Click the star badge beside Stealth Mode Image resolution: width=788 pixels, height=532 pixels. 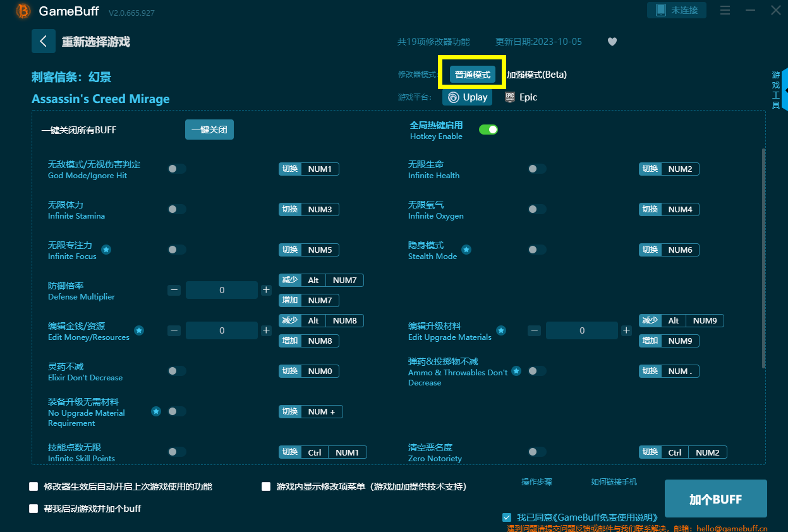coord(466,250)
